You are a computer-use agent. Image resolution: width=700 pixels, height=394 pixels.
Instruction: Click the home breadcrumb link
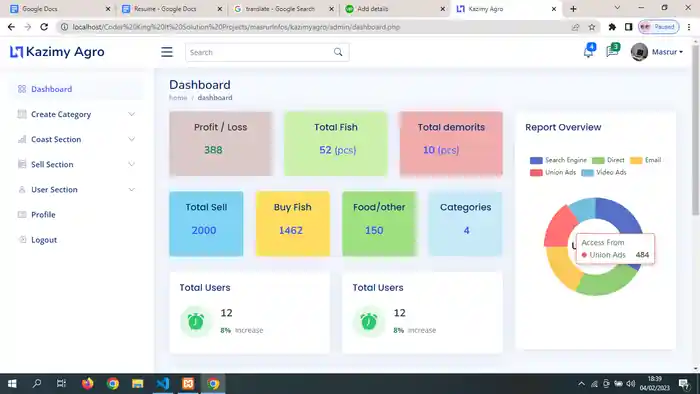178,98
